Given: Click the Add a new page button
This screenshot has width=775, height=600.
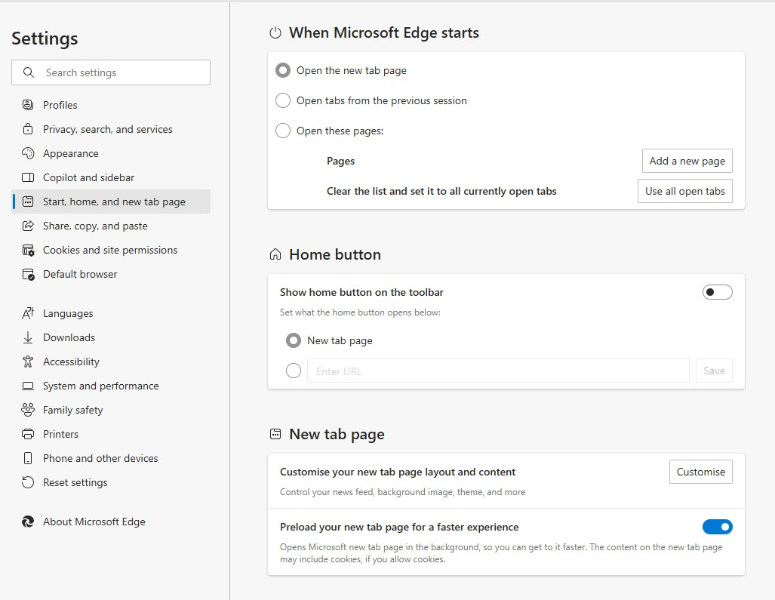Looking at the screenshot, I should (687, 161).
